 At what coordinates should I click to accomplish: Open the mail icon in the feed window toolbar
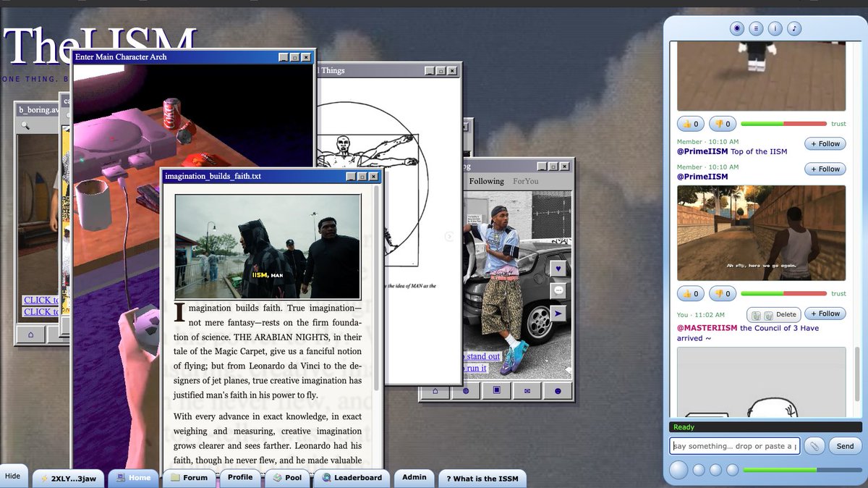527,391
